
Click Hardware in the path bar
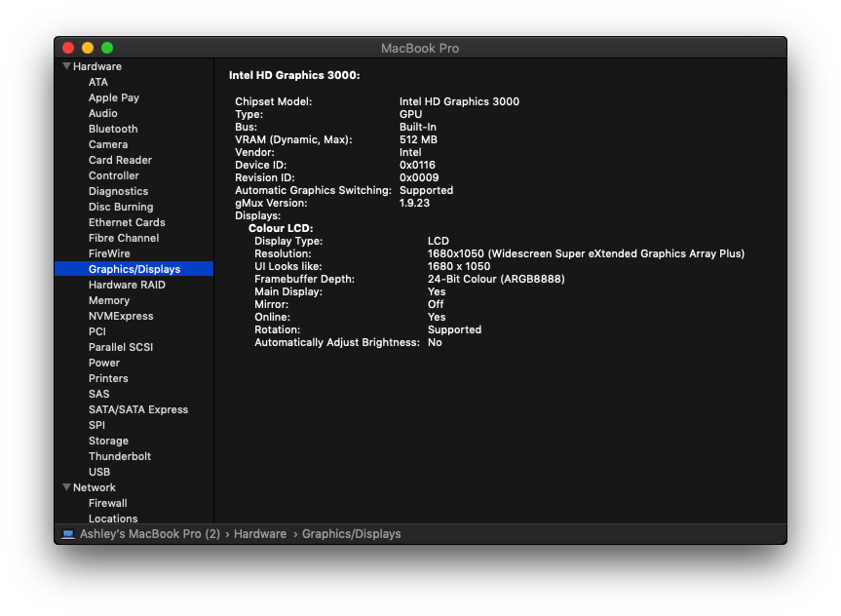coord(260,534)
